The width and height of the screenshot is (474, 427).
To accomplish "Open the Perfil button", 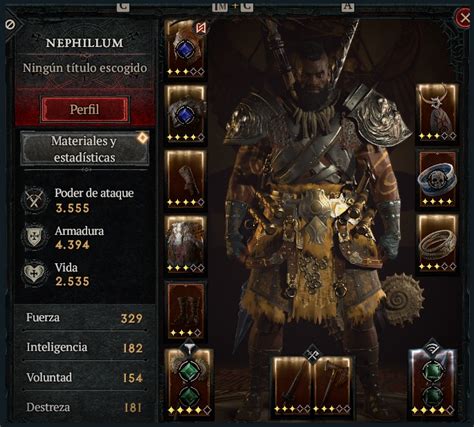I will [85, 109].
